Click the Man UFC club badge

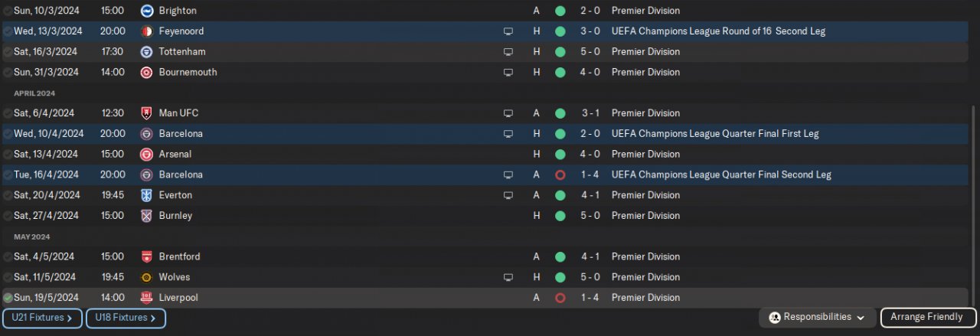coord(147,113)
